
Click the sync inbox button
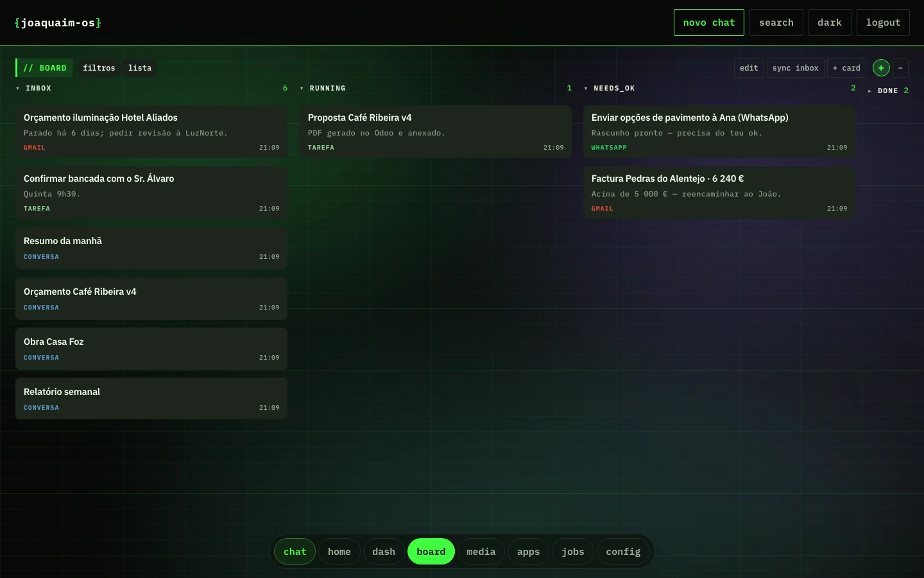796,68
